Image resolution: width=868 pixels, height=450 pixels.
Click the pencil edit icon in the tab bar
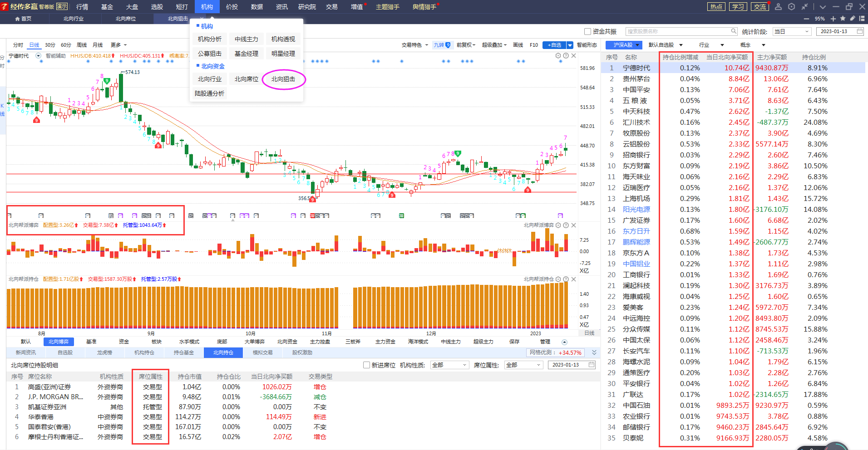(852, 19)
